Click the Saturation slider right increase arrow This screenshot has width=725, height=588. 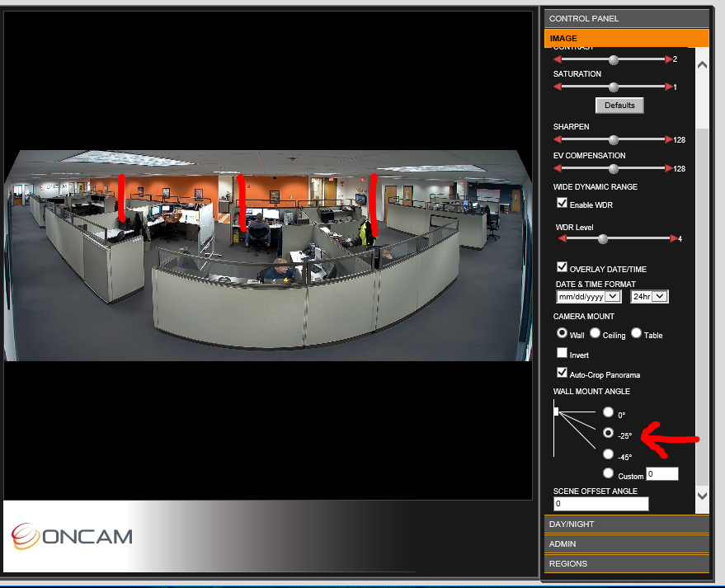pos(669,87)
